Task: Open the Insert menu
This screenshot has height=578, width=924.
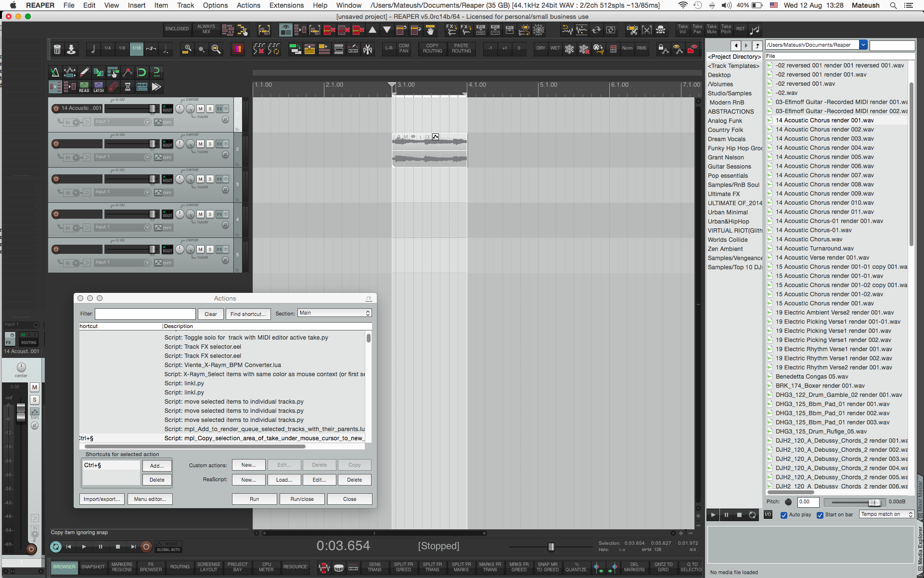Action: tap(137, 5)
